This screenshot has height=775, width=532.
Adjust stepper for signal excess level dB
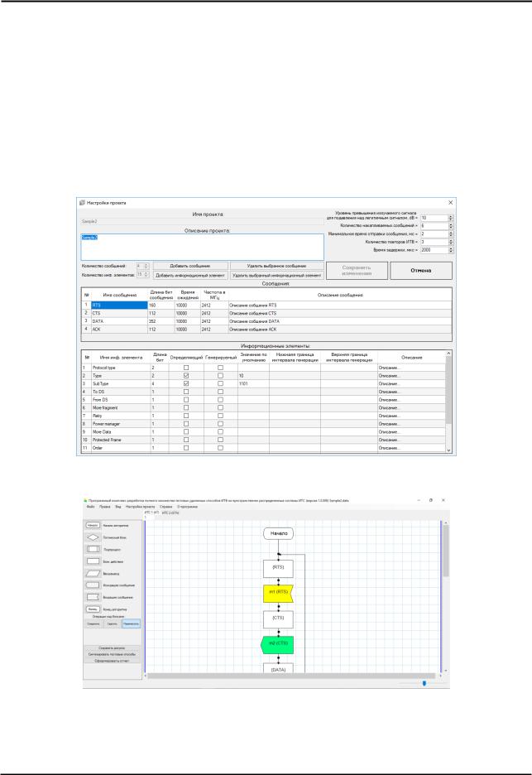tap(450, 218)
